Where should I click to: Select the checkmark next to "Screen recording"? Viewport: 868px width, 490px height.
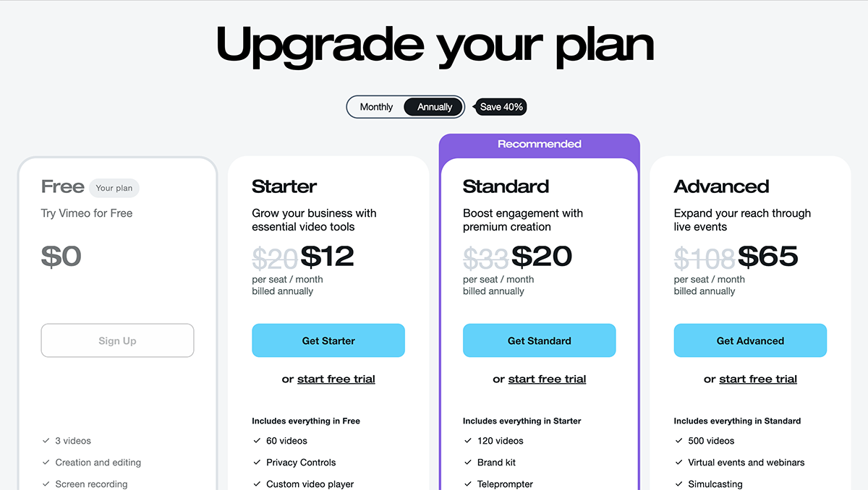point(45,484)
